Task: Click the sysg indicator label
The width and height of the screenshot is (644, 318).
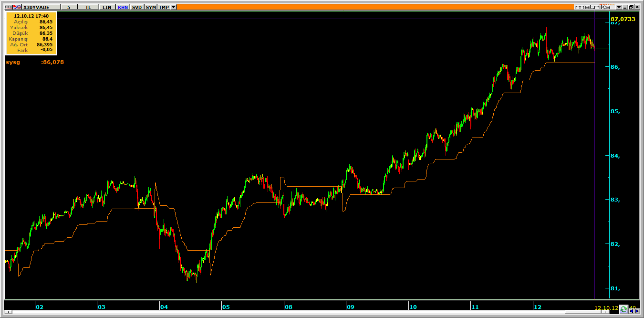Action: pyautogui.click(x=13, y=62)
